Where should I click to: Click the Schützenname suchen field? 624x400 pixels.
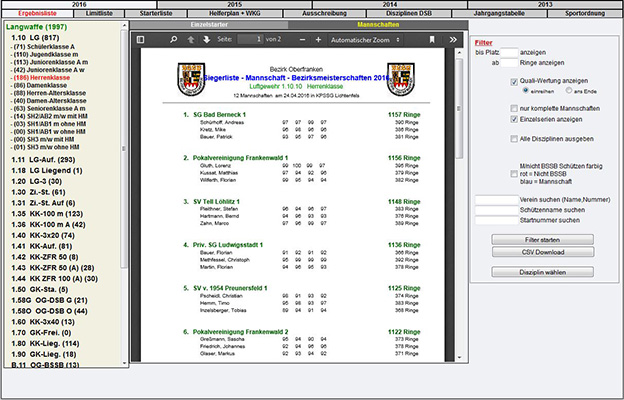click(497, 210)
